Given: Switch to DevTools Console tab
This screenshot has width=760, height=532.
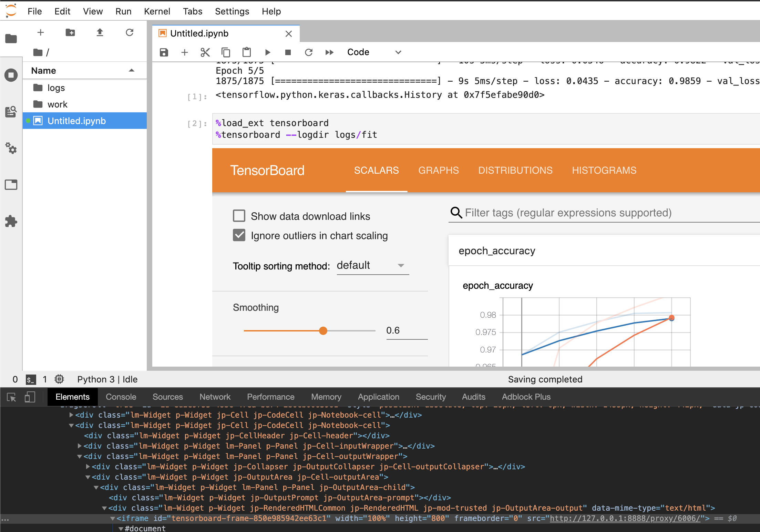Looking at the screenshot, I should point(121,397).
